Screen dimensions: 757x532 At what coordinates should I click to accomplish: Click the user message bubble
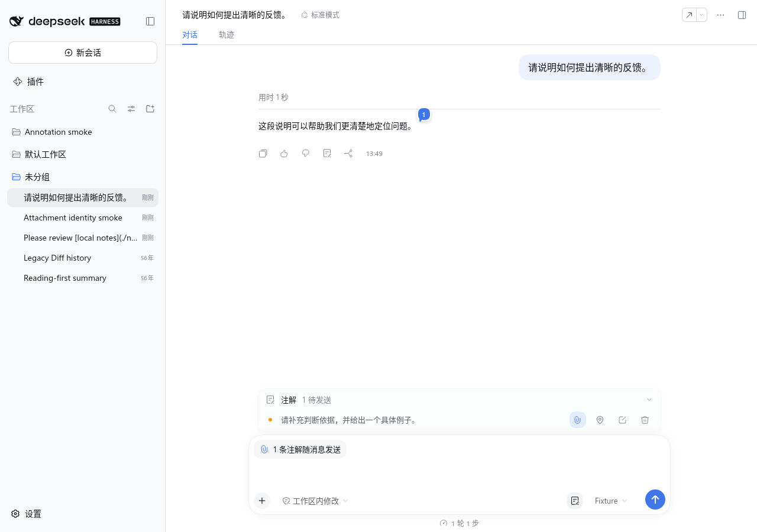589,67
